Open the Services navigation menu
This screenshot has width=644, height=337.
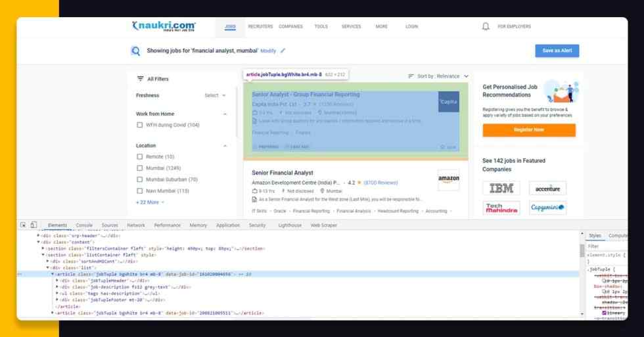click(x=351, y=27)
